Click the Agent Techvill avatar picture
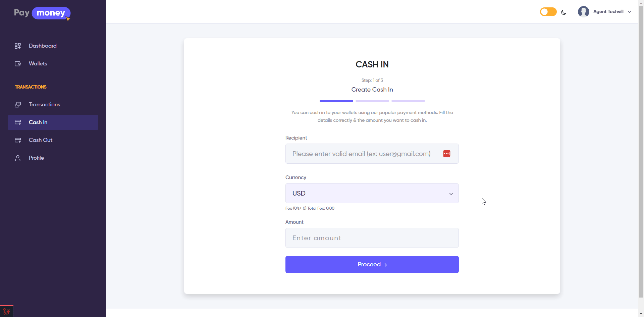This screenshot has height=317, width=644. 583,12
